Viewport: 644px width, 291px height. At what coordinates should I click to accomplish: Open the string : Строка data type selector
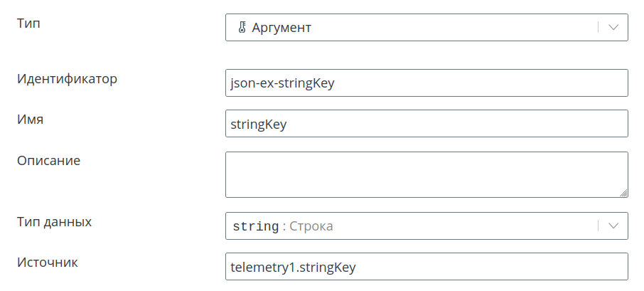tap(426, 226)
